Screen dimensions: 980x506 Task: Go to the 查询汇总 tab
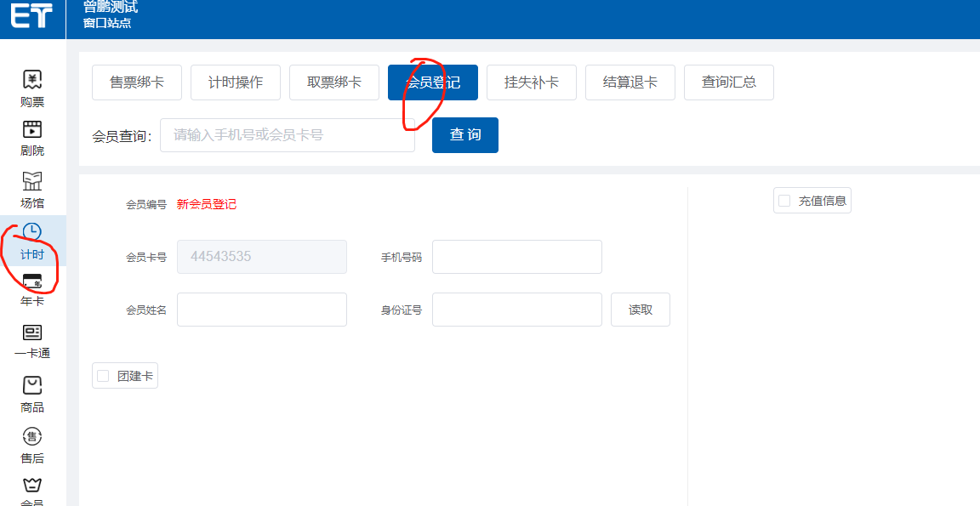[x=729, y=82]
